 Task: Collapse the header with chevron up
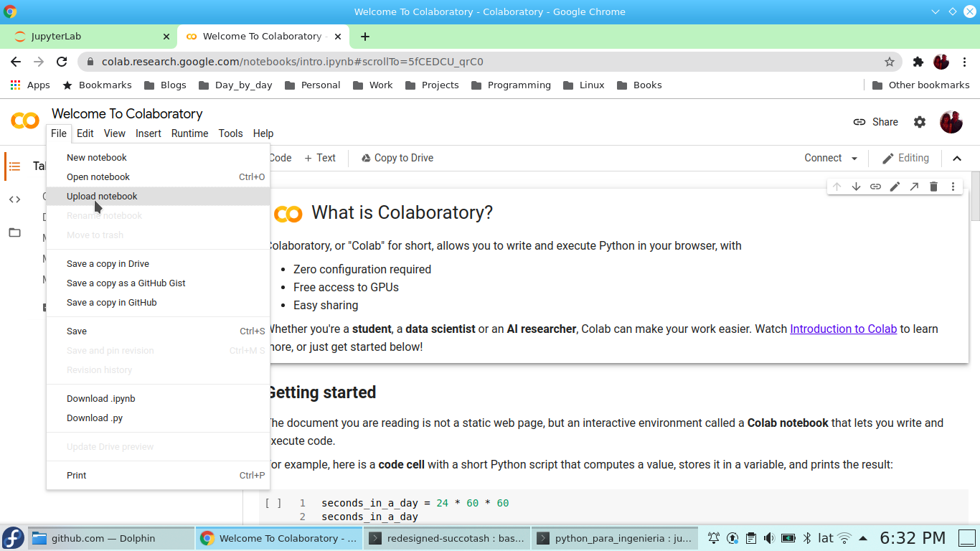[x=957, y=159]
